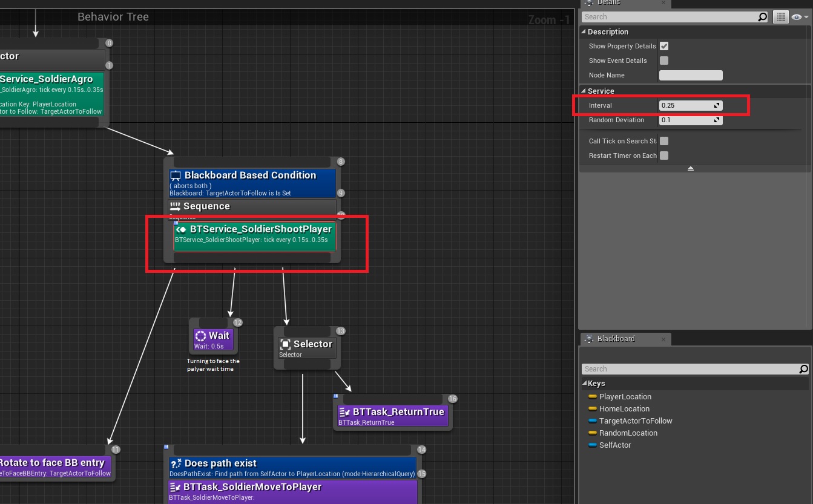Enable Call Tick on Search Start checkbox
This screenshot has height=504, width=813.
664,141
